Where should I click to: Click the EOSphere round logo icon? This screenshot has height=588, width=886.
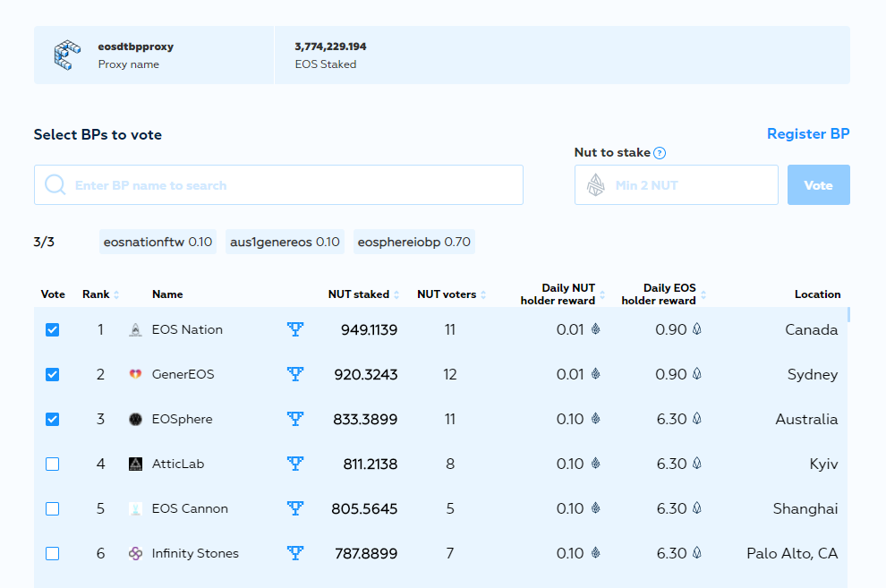[136, 419]
